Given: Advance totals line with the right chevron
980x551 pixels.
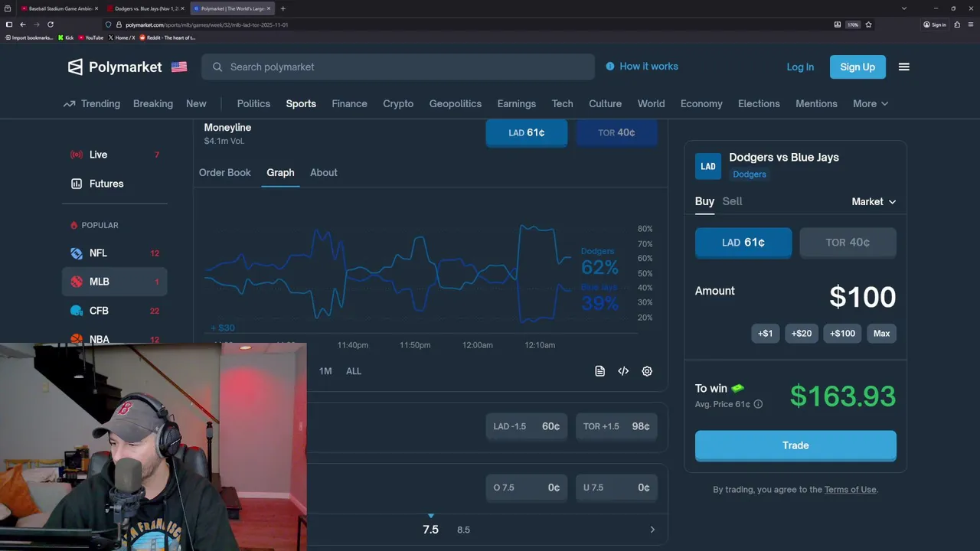Looking at the screenshot, I should pyautogui.click(x=652, y=530).
